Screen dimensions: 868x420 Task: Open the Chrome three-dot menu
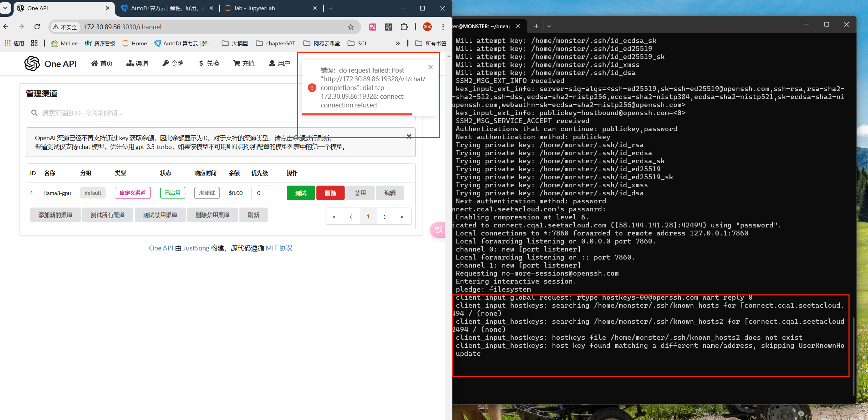point(443,27)
